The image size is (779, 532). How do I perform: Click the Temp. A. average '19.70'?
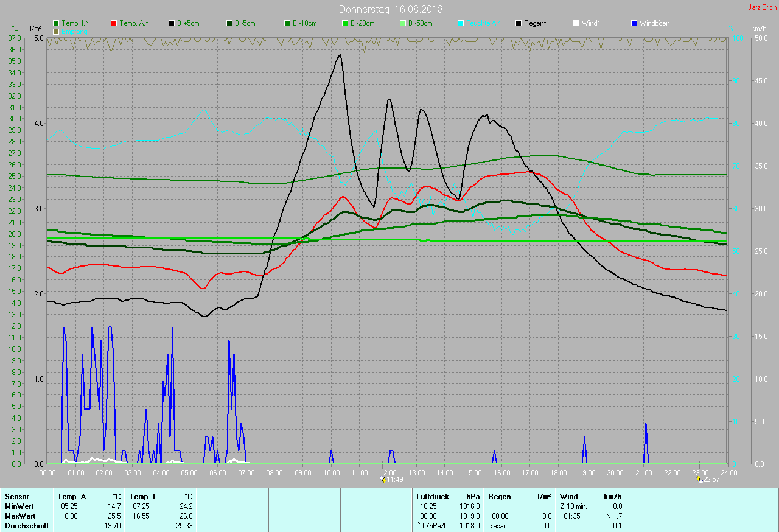pos(112,526)
